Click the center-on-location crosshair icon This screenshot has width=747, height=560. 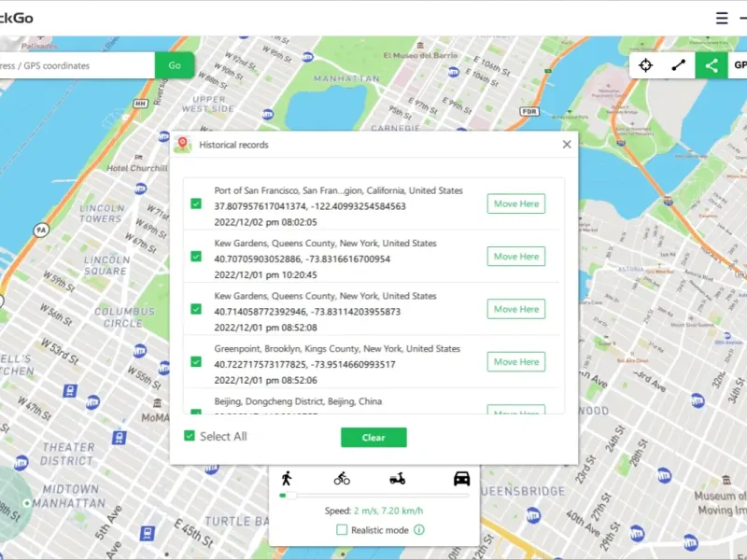tap(645, 65)
